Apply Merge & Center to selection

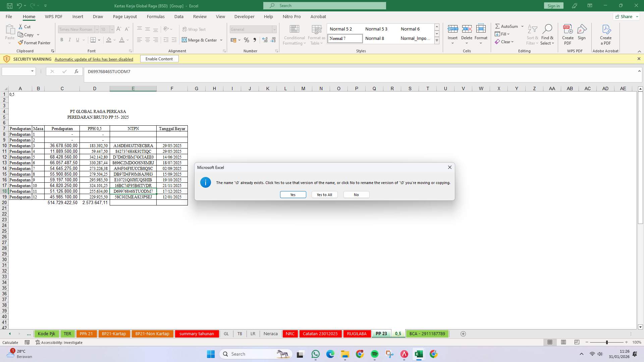(x=200, y=40)
